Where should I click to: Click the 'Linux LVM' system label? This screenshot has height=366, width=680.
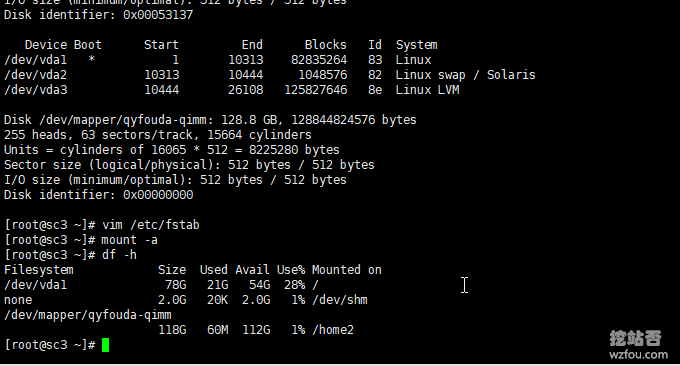click(x=427, y=90)
